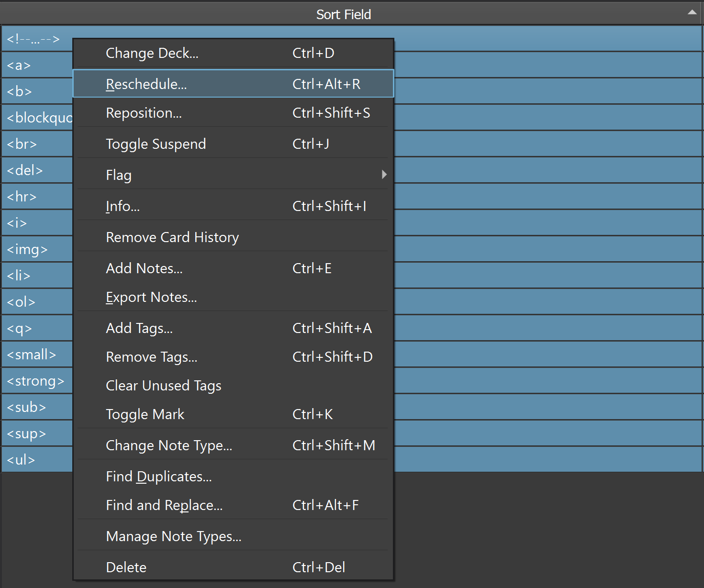Click Toggle Mark entry
The image size is (704, 588).
pos(233,414)
